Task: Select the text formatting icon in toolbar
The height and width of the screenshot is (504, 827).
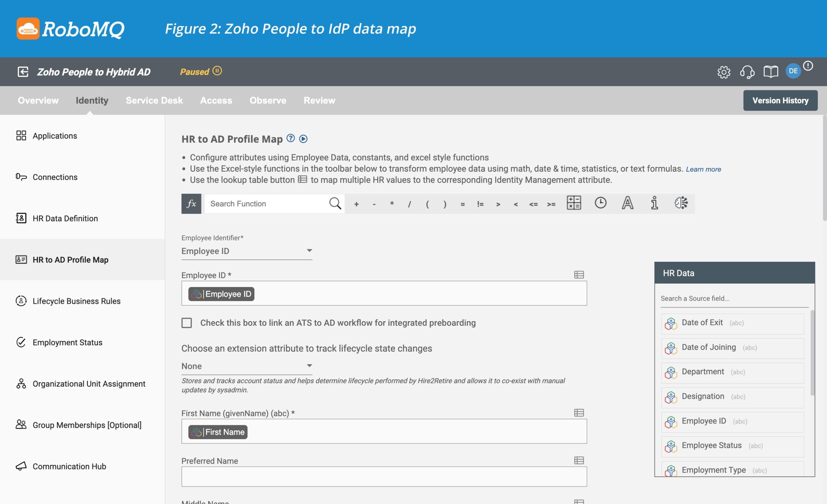Action: [627, 203]
